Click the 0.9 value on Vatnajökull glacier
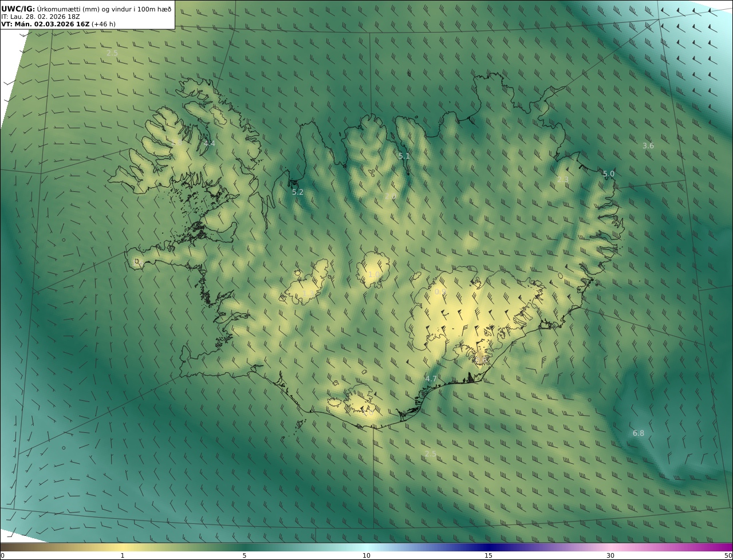733x560 pixels. 440,291
